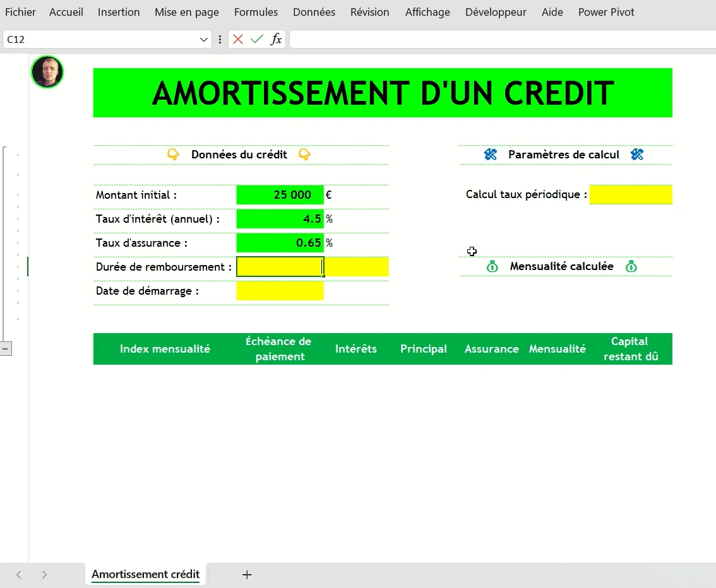
Task: Click the 'Échéance de paiement' column header
Action: point(278,349)
